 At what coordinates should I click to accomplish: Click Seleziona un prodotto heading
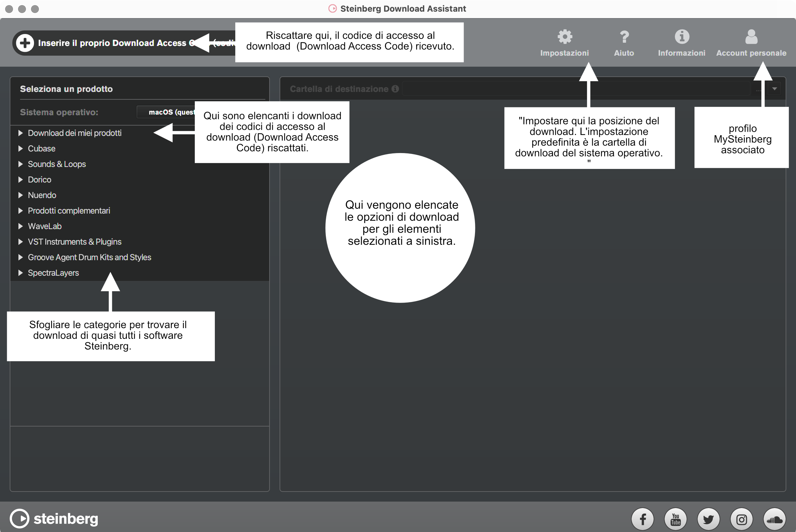click(x=66, y=89)
